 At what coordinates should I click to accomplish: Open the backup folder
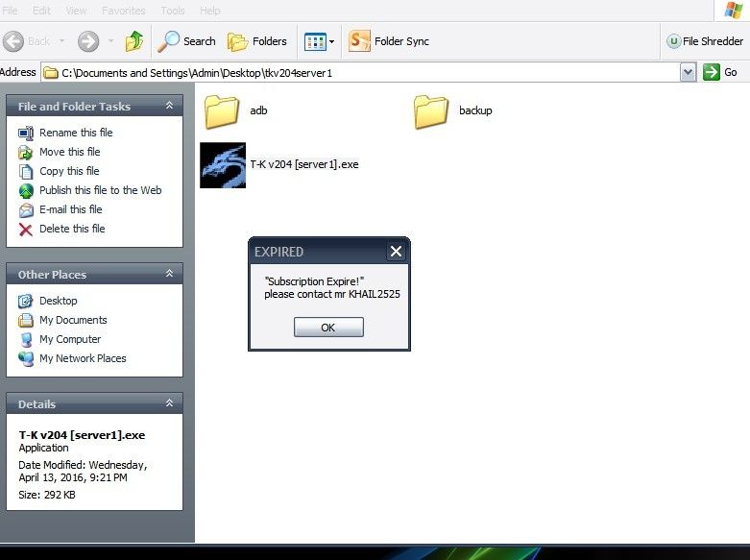(431, 111)
